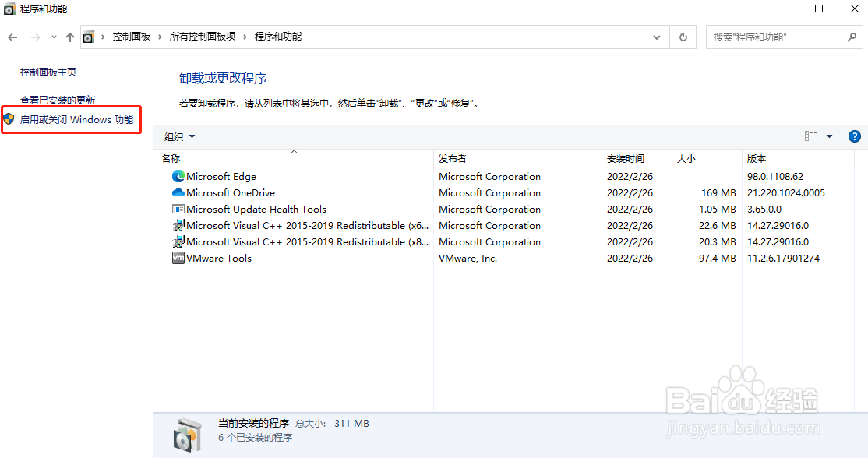Click the 169 MB size cell
Image resolution: width=868 pixels, height=458 pixels.
click(x=718, y=193)
